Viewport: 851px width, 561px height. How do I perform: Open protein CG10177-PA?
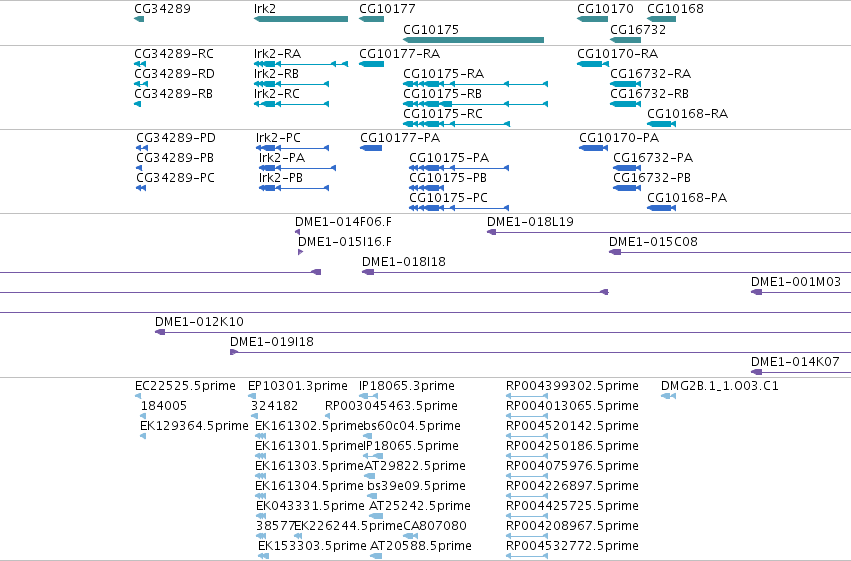(x=400, y=138)
